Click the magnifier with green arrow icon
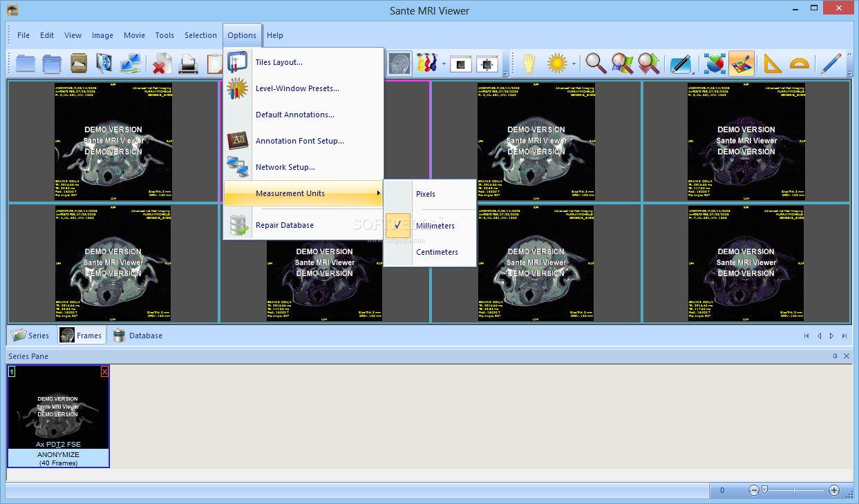 click(648, 64)
